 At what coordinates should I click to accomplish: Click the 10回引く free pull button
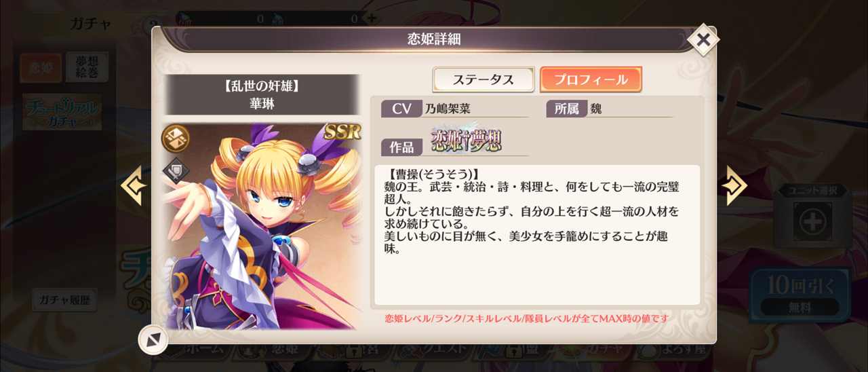point(799,293)
